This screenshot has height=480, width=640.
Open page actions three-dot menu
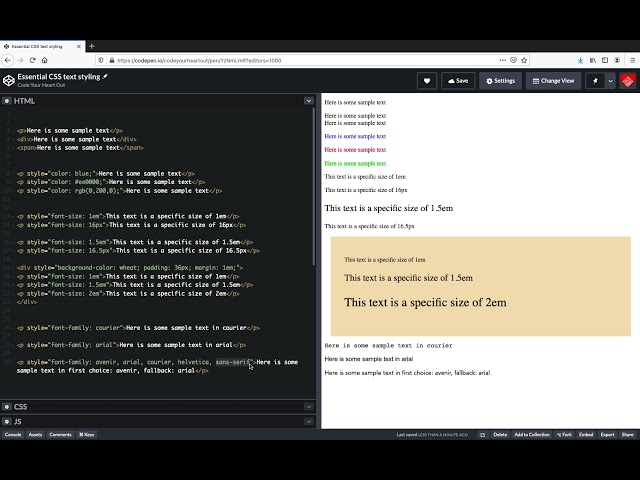502,60
